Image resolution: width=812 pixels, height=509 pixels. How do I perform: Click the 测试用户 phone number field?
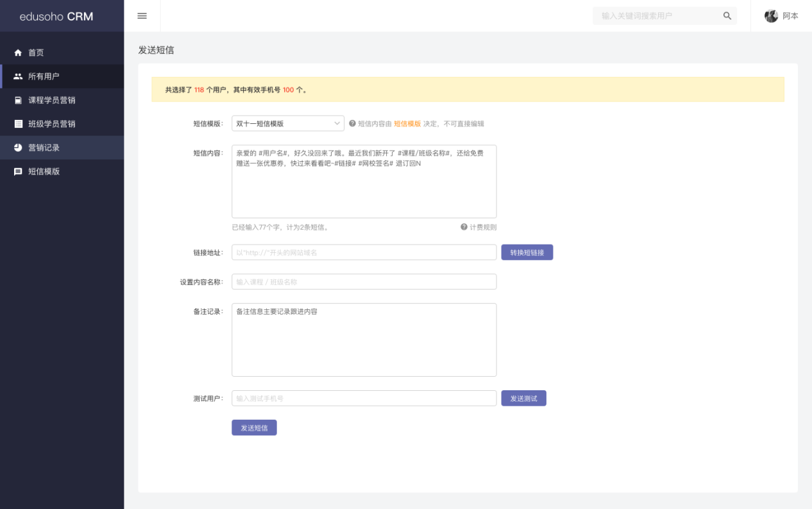click(364, 398)
